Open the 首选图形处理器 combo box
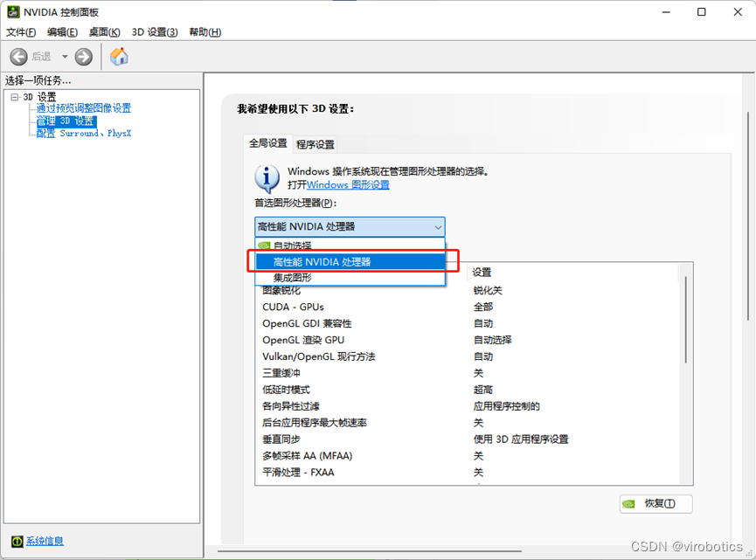 (350, 226)
